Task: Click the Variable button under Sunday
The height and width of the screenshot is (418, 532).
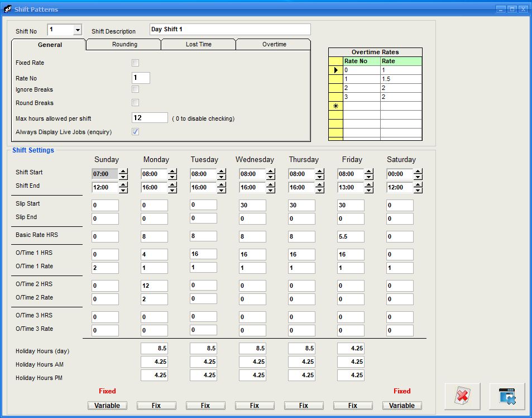Action: click(x=107, y=405)
